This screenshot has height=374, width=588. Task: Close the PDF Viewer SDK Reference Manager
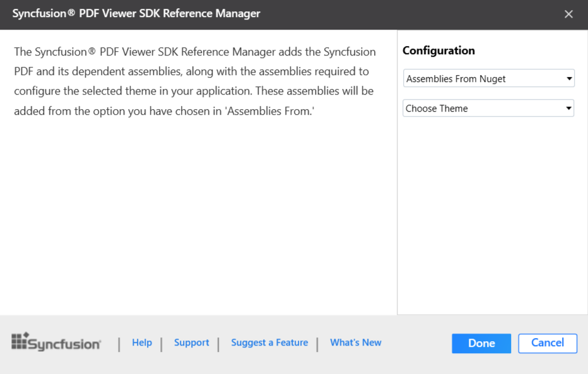[568, 13]
